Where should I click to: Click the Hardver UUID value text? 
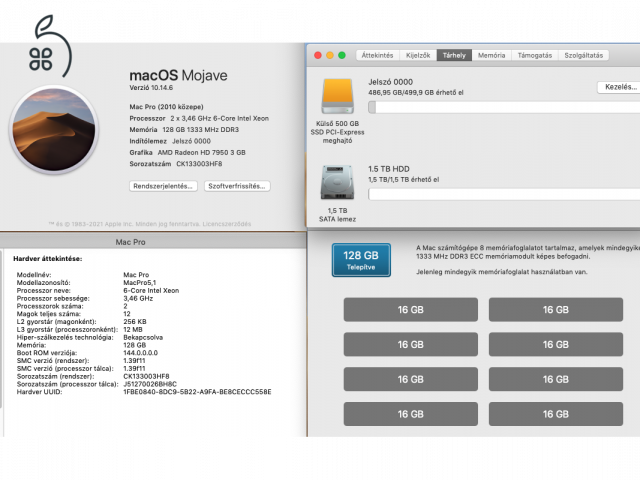coord(196,391)
